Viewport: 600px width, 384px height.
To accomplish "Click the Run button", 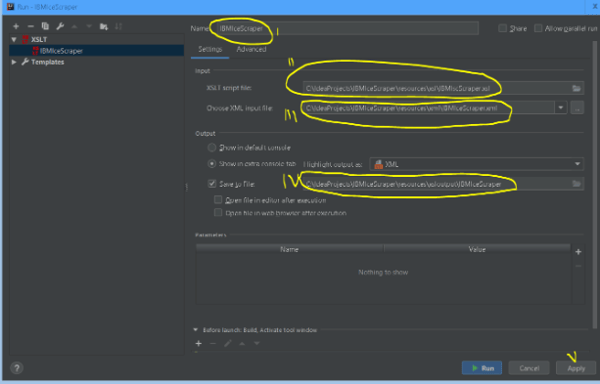I will 482,368.
